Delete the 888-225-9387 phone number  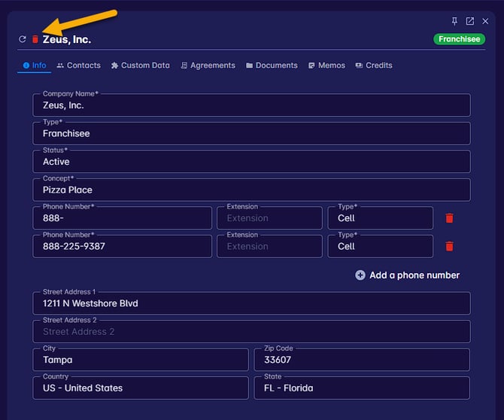[x=449, y=246]
